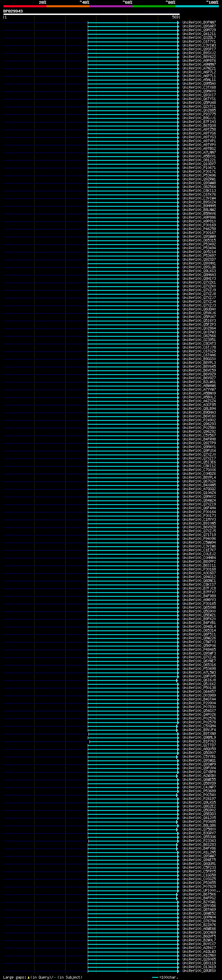Screen dimensions: 222x980
Task: Choose hit UniRef100_A9P8T6
Action: coord(199,60)
